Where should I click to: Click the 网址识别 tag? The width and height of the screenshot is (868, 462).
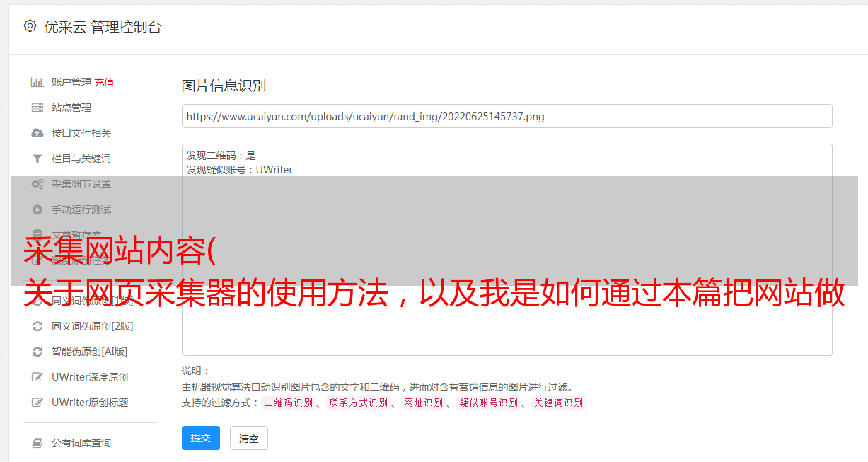423,403
